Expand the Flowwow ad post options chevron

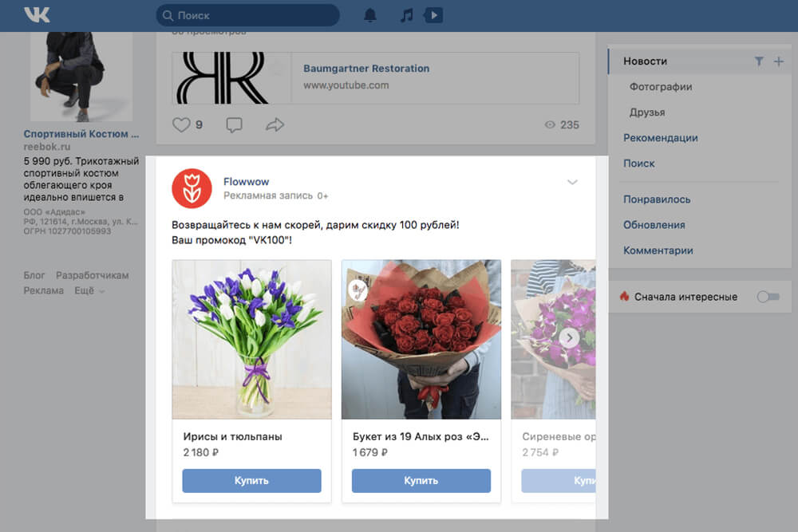pos(572,182)
